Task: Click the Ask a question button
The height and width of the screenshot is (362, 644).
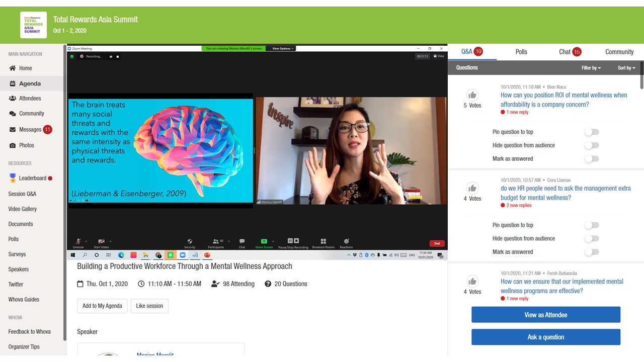Action: pyautogui.click(x=545, y=337)
